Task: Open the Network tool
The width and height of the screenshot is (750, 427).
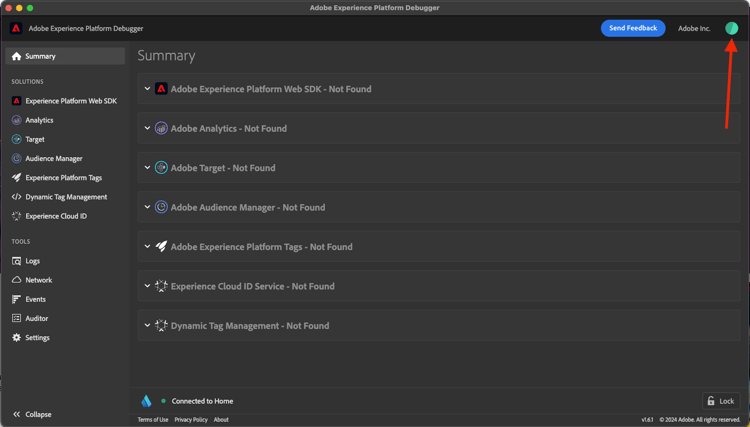Action: coord(65,280)
